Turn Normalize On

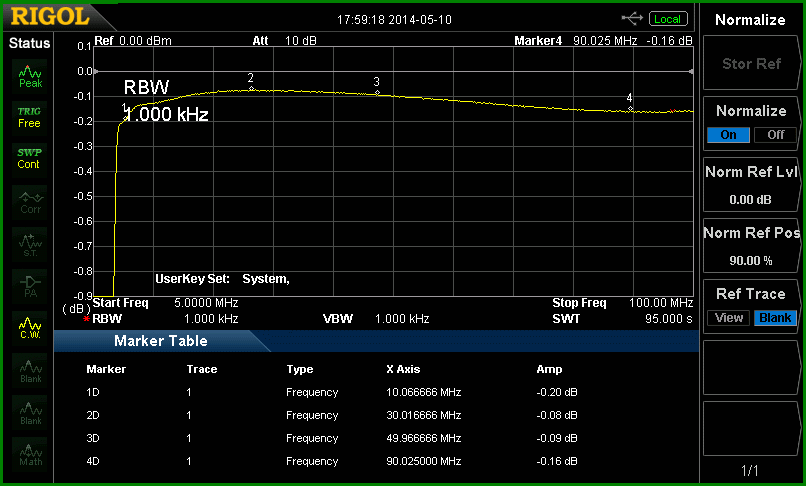point(728,135)
